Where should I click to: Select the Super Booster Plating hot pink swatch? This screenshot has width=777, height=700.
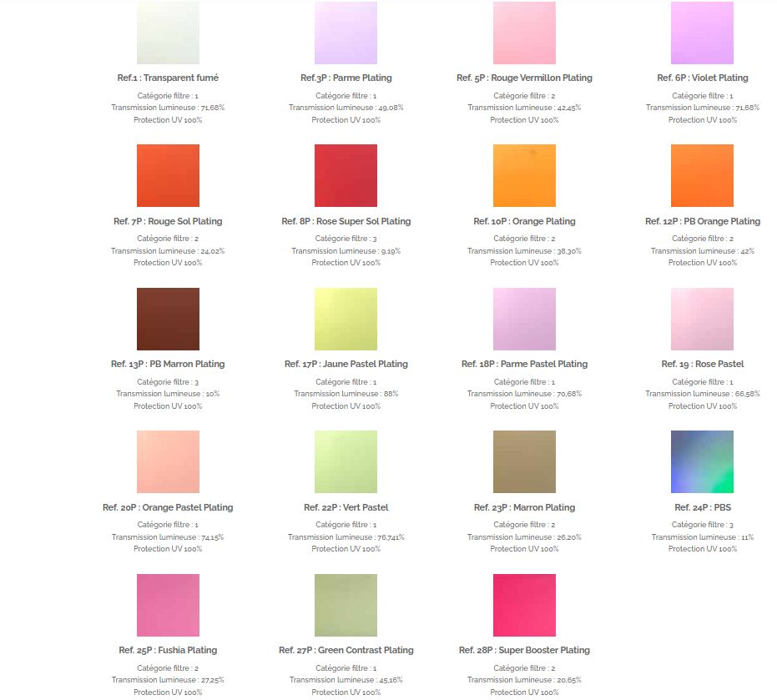524,606
